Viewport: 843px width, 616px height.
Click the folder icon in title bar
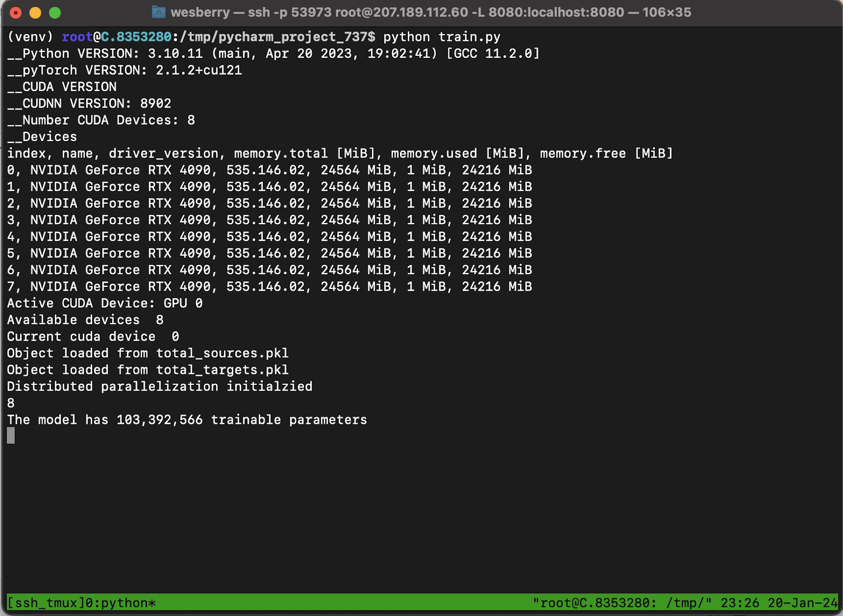159,12
